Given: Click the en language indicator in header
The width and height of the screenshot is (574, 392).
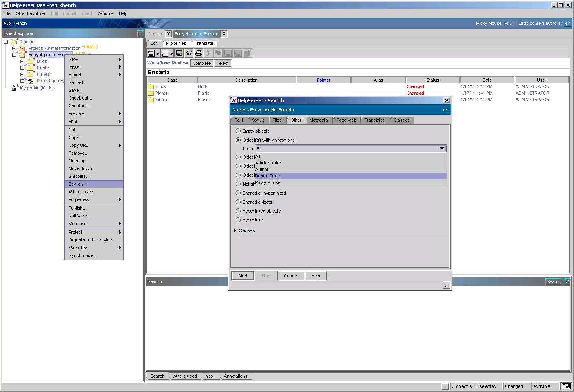Looking at the screenshot, I should coord(567,23).
